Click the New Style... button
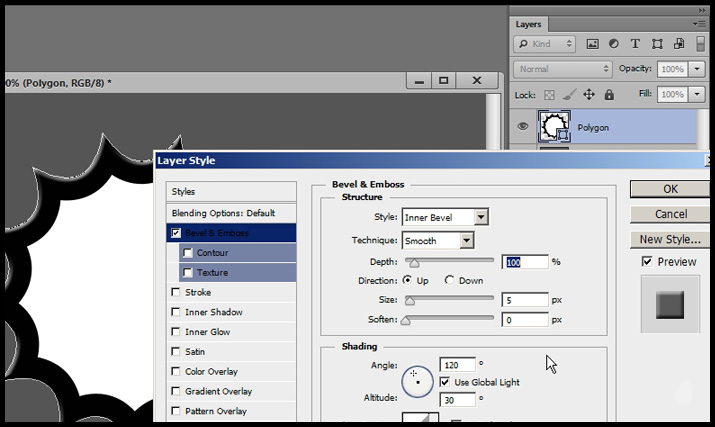This screenshot has width=715, height=427. 670,239
